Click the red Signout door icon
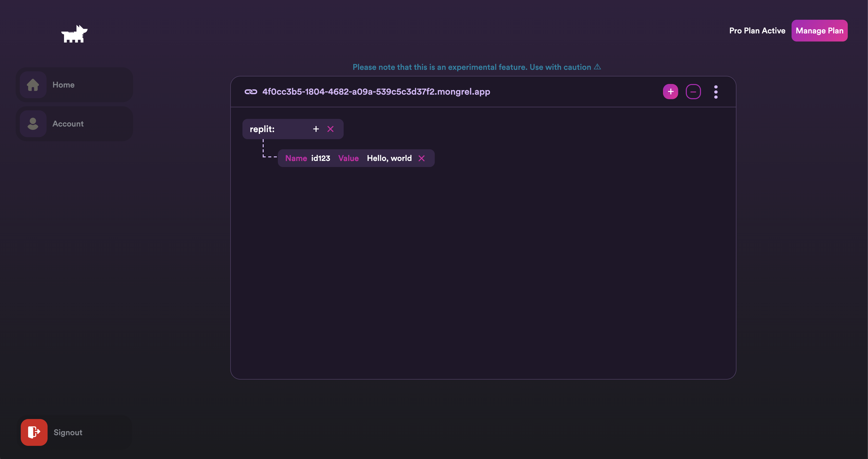Screen dimensions: 868x459 [34, 432]
